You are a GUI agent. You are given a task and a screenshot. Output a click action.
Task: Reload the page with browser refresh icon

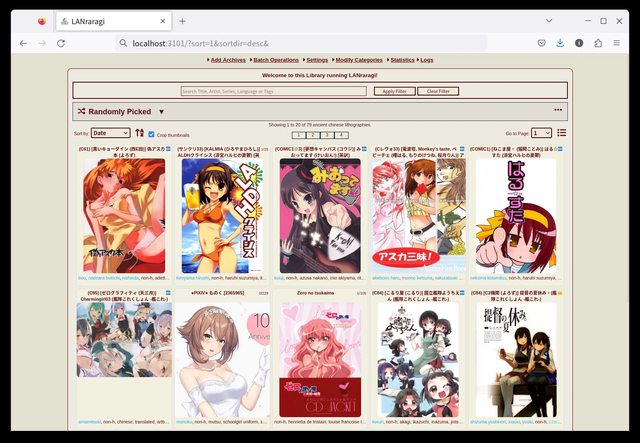(x=61, y=43)
